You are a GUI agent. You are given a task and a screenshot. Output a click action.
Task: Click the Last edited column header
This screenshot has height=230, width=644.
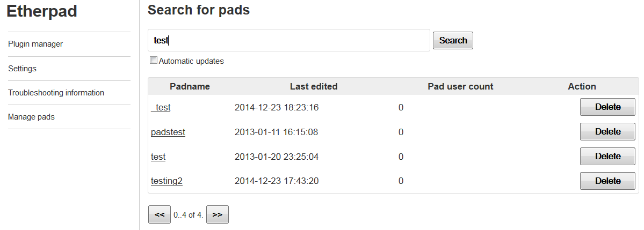pyautogui.click(x=314, y=86)
